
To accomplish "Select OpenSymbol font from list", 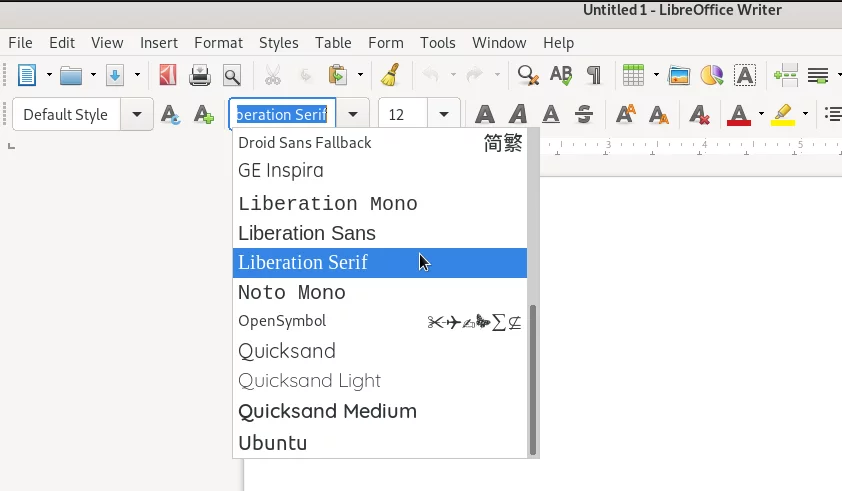I will 380,321.
